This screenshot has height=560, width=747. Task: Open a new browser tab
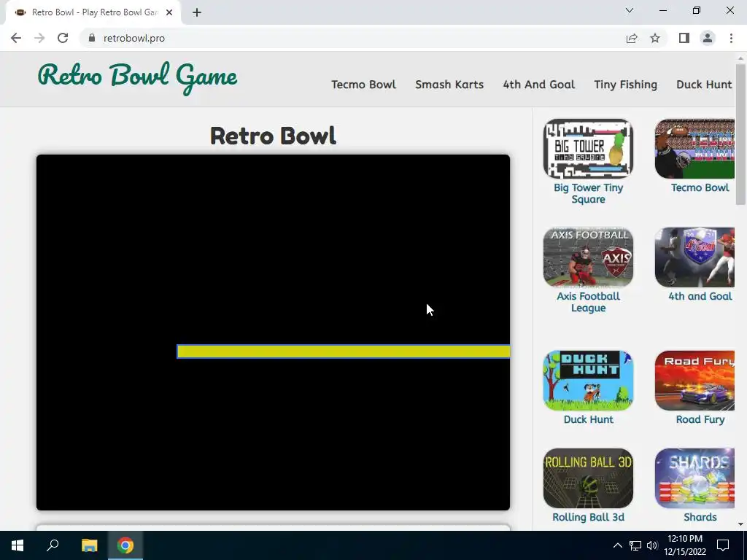coord(197,12)
